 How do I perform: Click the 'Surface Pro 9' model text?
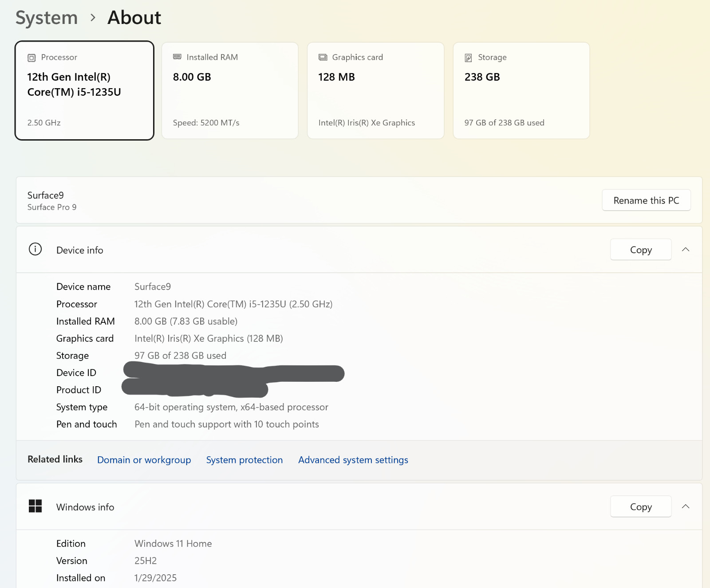pos(52,207)
